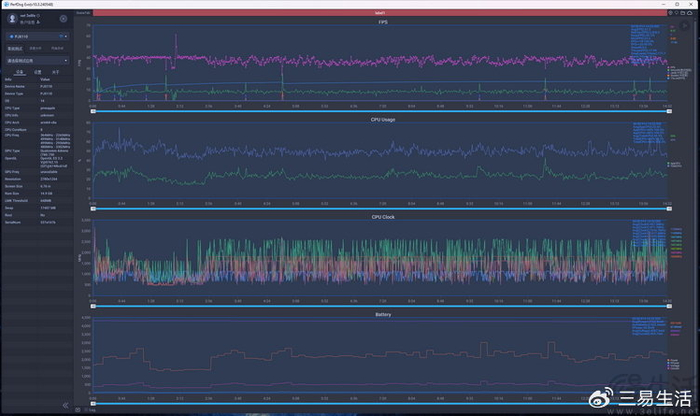Open settings gear beside the username
The image size is (700, 416).
pos(64,18)
